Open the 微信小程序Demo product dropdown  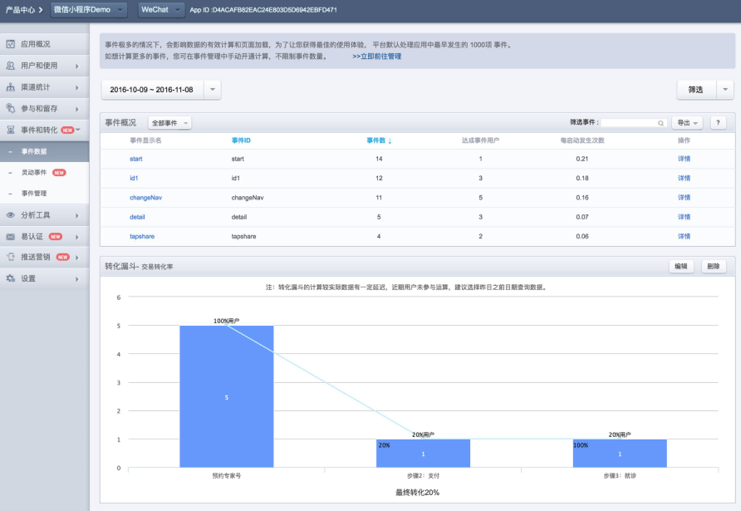coord(89,9)
